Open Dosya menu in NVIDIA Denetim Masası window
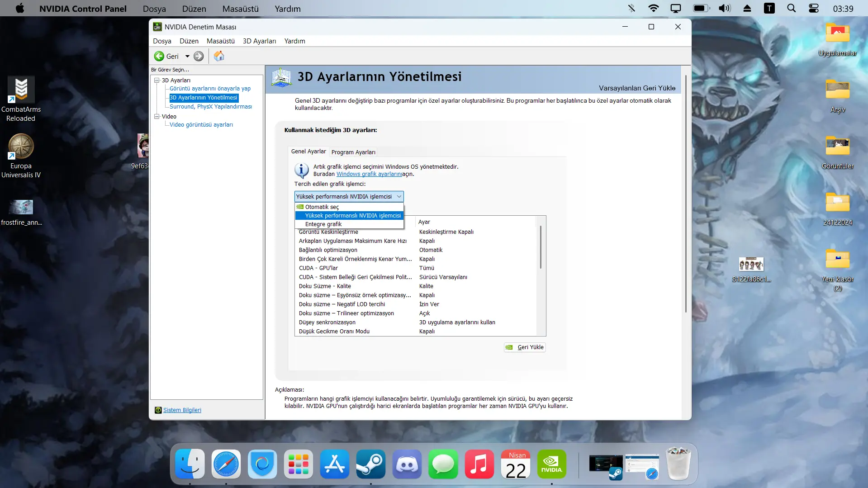The width and height of the screenshot is (868, 488). pyautogui.click(x=162, y=41)
